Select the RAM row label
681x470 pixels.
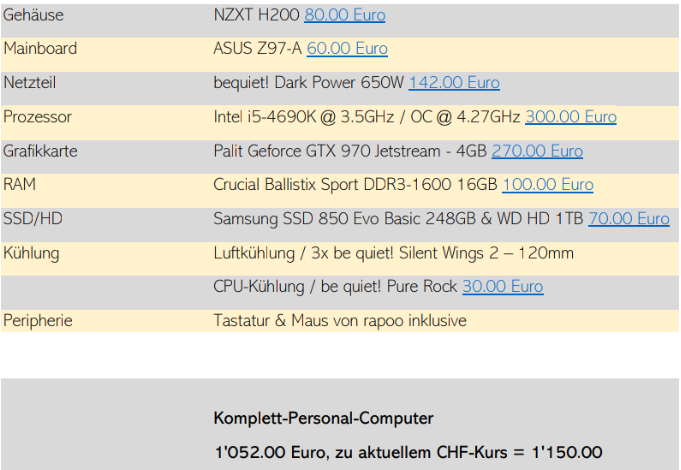pos(20,185)
